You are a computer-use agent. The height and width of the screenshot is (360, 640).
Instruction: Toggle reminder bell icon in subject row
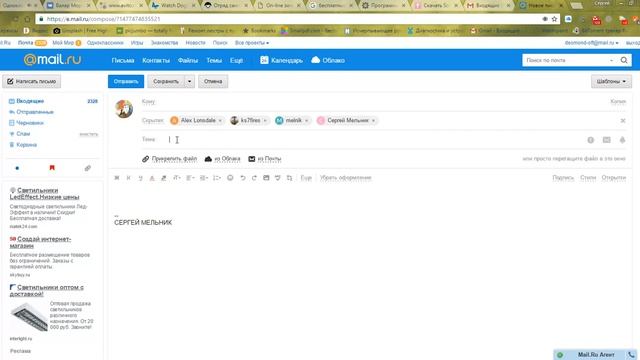tap(622, 140)
